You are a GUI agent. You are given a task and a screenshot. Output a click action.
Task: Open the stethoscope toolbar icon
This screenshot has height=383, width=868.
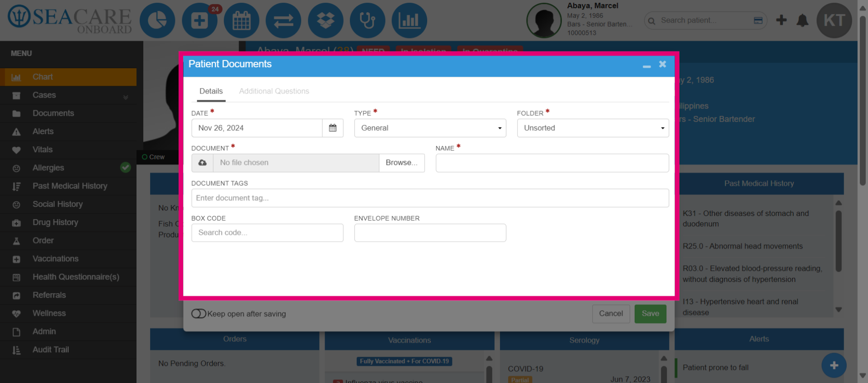coord(368,21)
